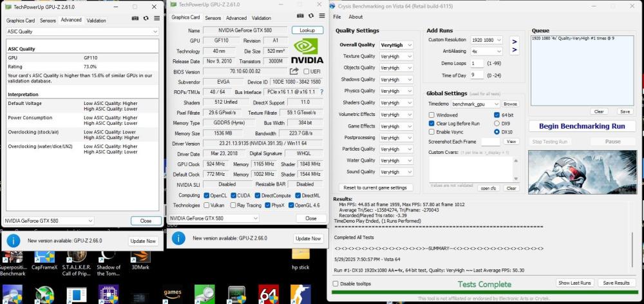Click the NVIDIA logo in GPU-Z

(307, 51)
